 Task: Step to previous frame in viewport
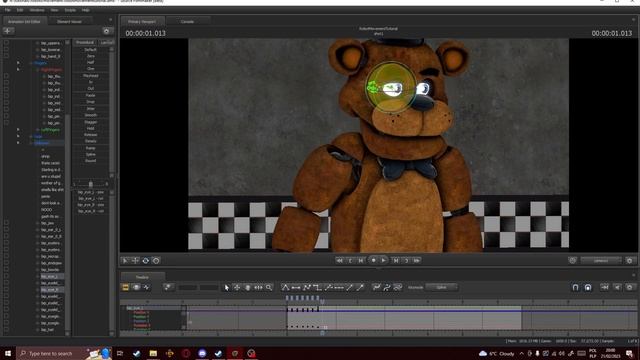(361, 260)
